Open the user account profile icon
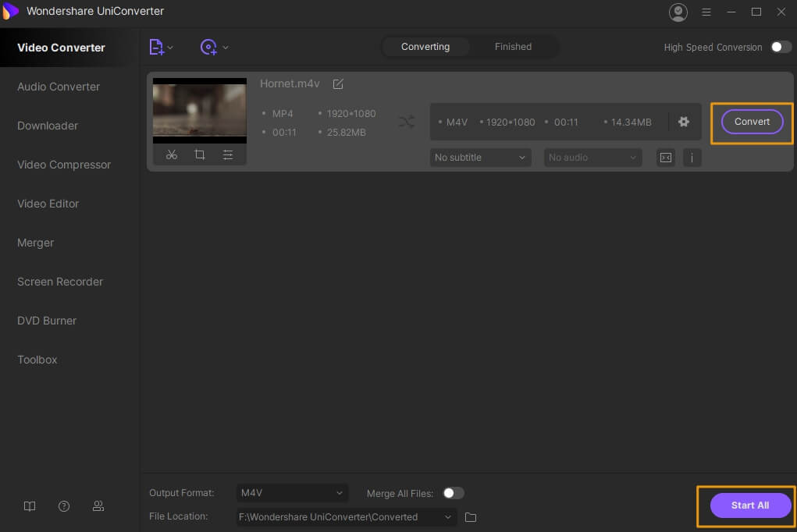The image size is (797, 532). [x=678, y=12]
